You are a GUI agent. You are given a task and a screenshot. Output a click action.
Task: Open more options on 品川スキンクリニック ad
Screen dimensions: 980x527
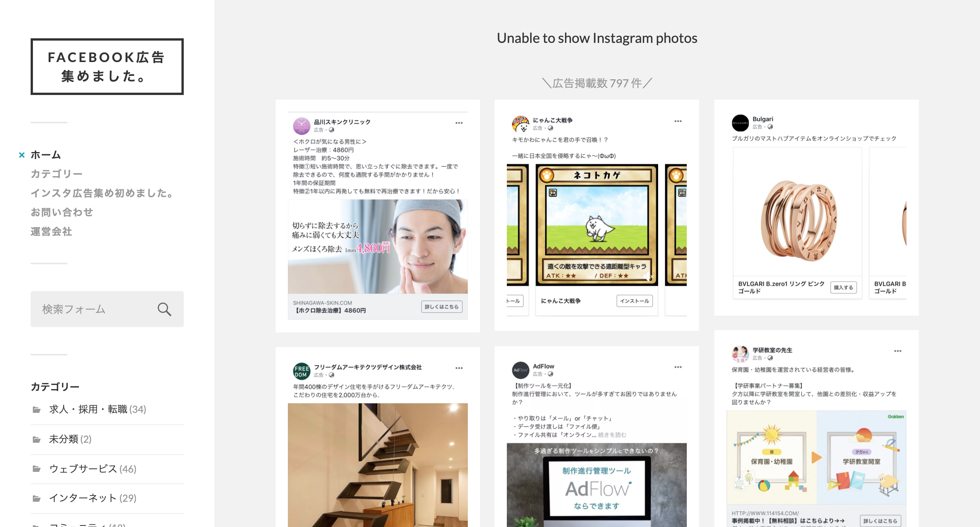[x=459, y=123]
